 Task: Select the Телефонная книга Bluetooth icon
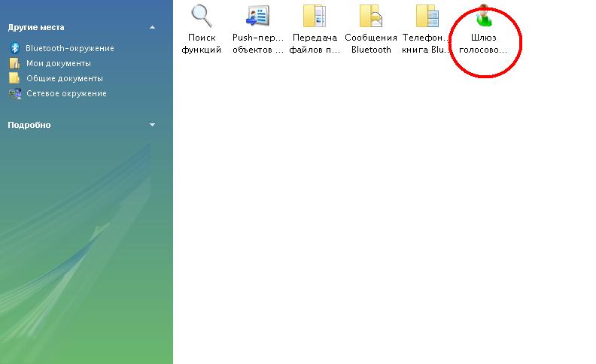(x=427, y=16)
